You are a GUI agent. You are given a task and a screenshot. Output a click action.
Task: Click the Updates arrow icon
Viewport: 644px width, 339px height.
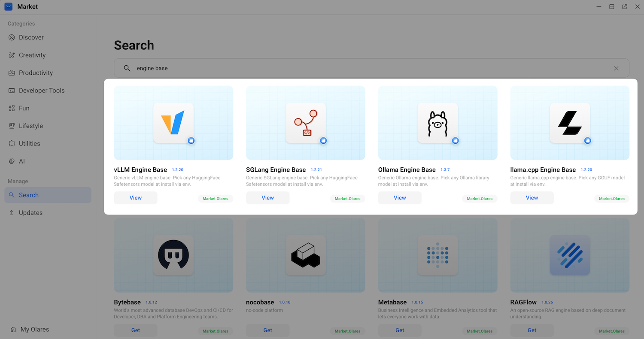pos(12,213)
